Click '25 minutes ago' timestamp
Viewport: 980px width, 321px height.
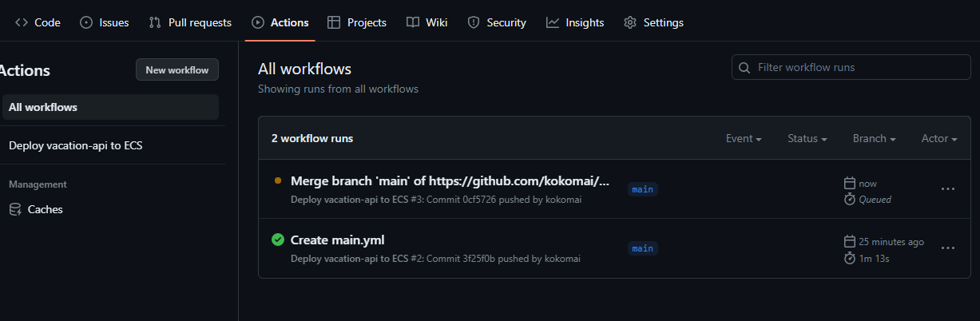pyautogui.click(x=891, y=241)
